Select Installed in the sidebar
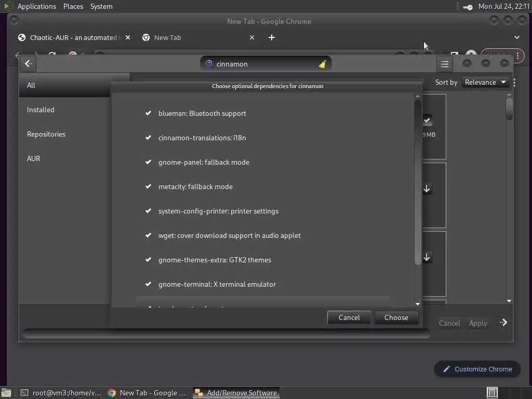Viewport: 532px width, 399px height. pos(64,110)
